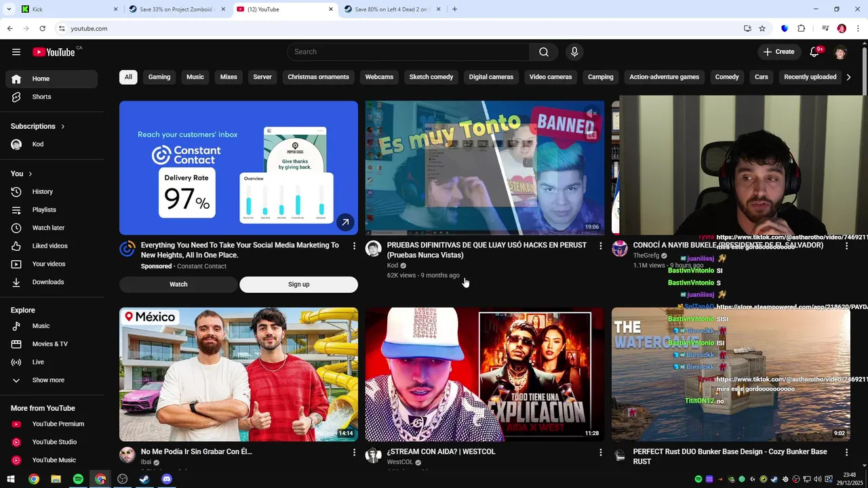Open Spotify from the taskbar
Image resolution: width=868 pixels, height=488 pixels.
78,479
